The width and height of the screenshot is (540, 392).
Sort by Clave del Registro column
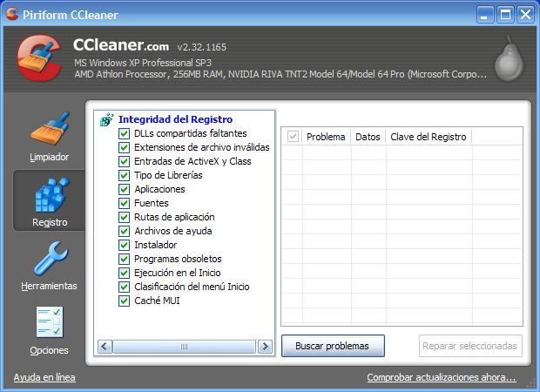429,137
